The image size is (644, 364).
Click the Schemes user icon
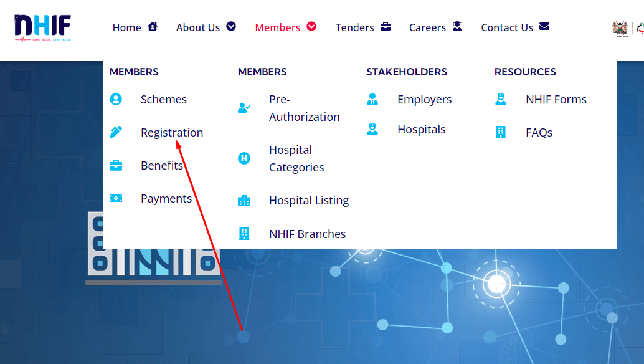[x=116, y=99]
